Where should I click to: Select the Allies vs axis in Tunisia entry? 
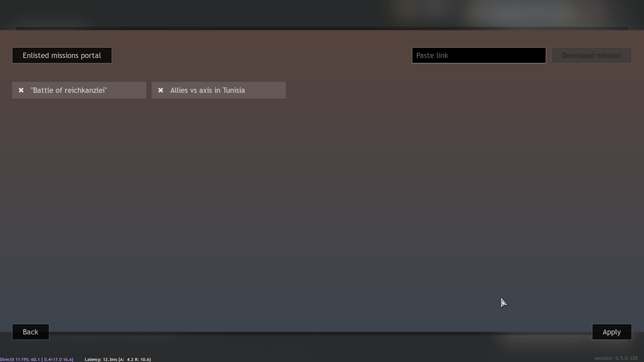pos(218,90)
